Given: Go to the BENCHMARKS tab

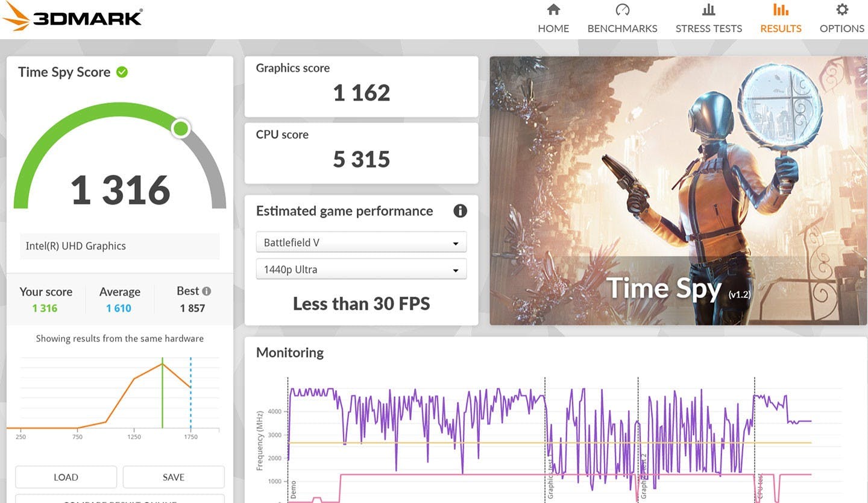Looking at the screenshot, I should pos(622,28).
